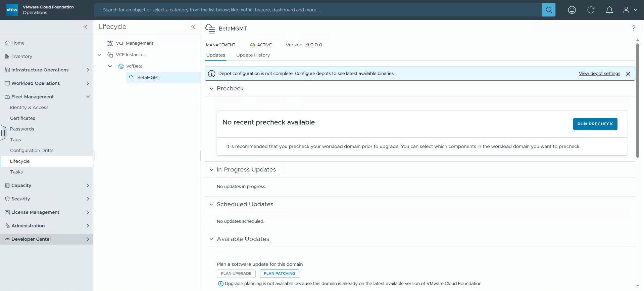Click the Inventory icon in sidebar
The image size is (644, 291).
[7, 56]
